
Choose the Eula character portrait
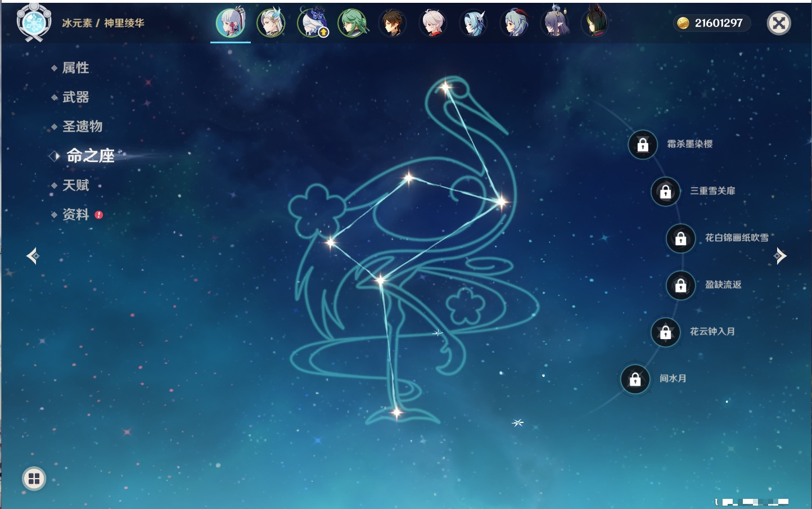pyautogui.click(x=473, y=24)
